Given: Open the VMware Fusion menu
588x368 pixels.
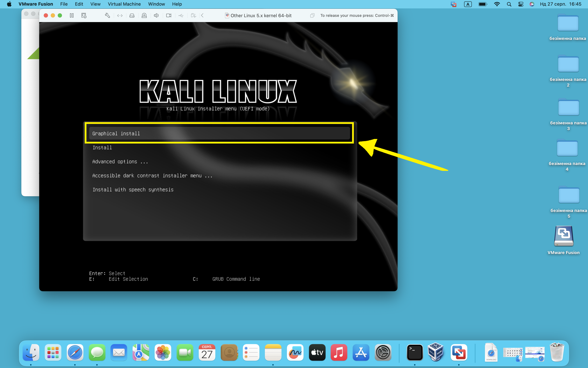Looking at the screenshot, I should pyautogui.click(x=36, y=4).
